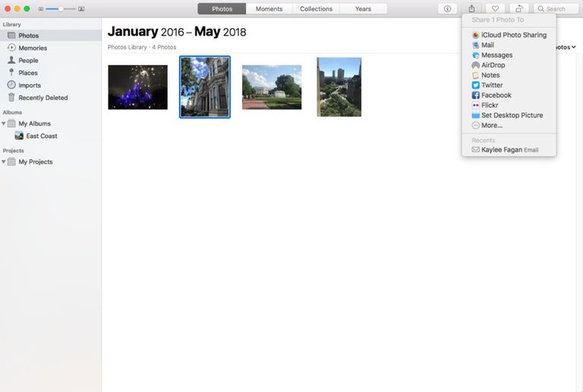Share the photo via AirDrop
The height and width of the screenshot is (392, 583).
pos(493,65)
